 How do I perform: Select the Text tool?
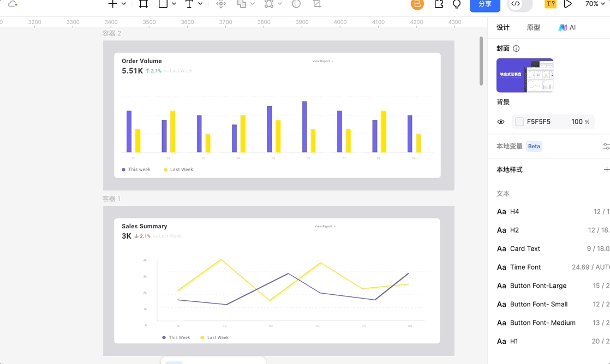[x=189, y=4]
